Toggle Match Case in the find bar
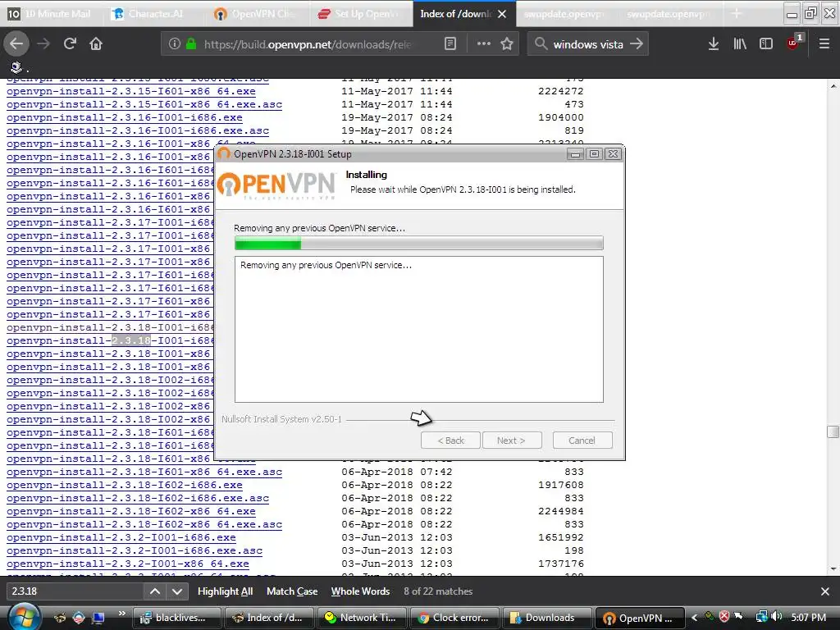840x630 pixels. (292, 591)
